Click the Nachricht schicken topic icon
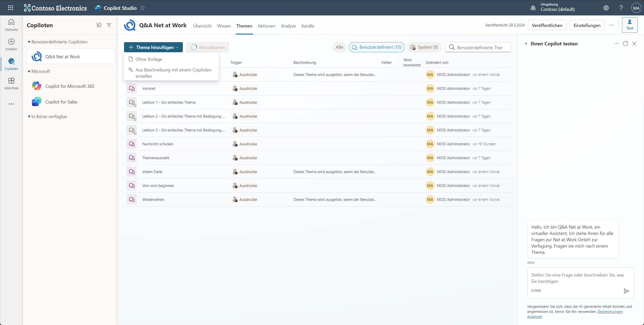 tap(132, 144)
